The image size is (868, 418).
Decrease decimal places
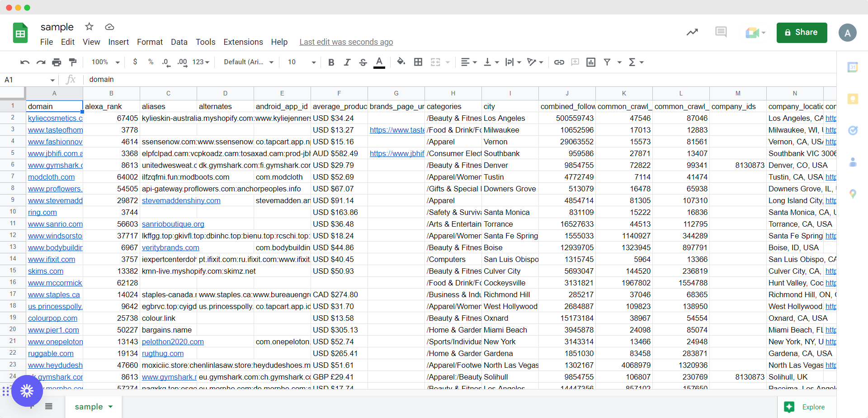tap(166, 62)
